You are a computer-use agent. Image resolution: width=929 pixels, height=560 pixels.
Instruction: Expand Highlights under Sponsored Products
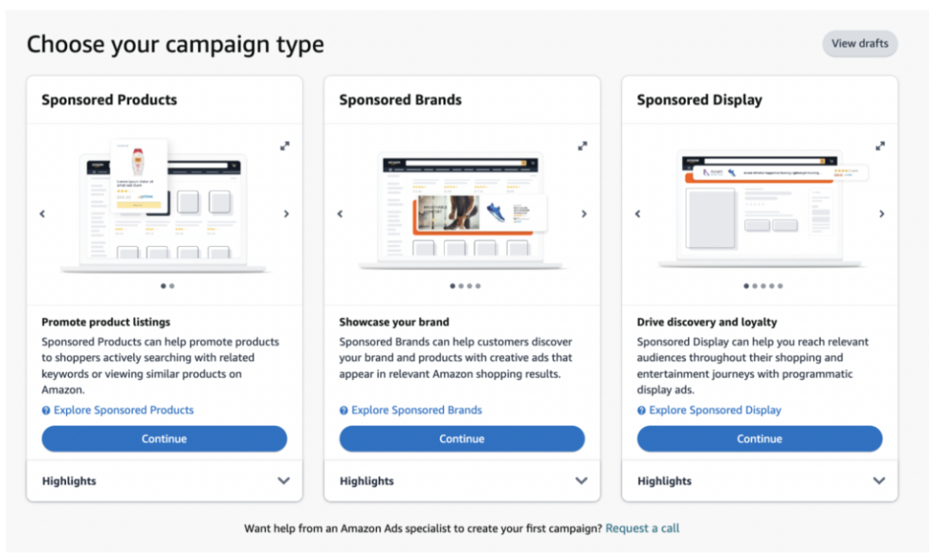(x=284, y=481)
